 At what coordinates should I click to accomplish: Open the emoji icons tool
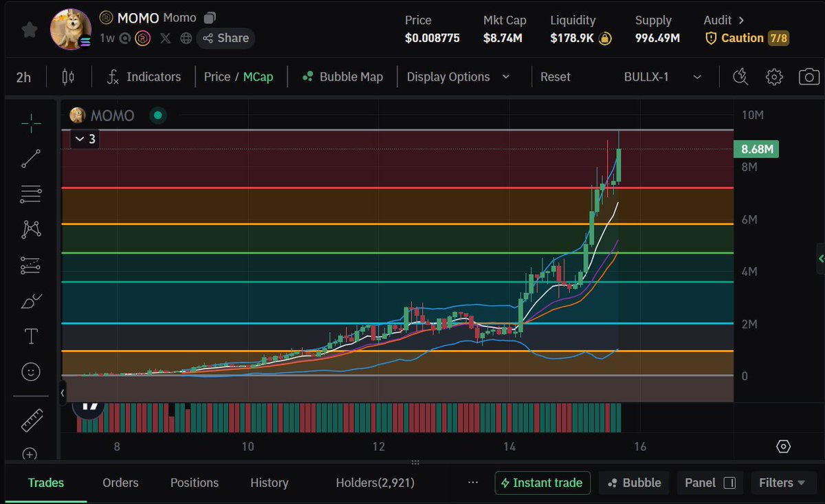[31, 372]
